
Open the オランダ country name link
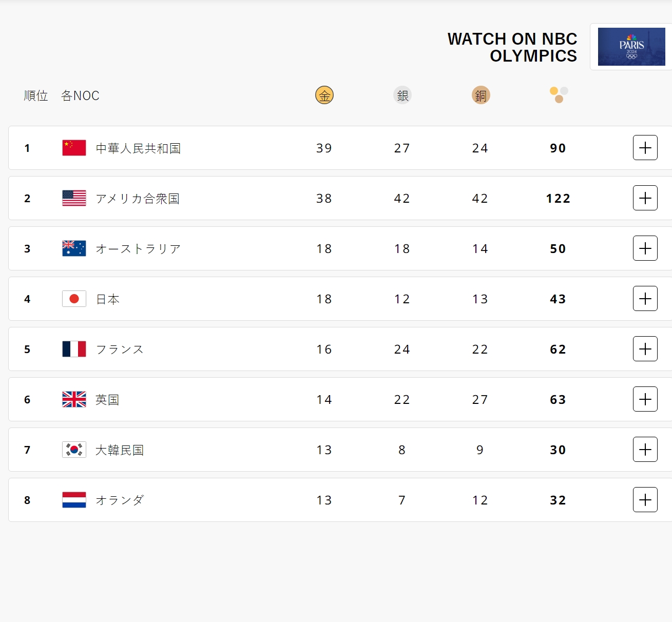point(120,500)
